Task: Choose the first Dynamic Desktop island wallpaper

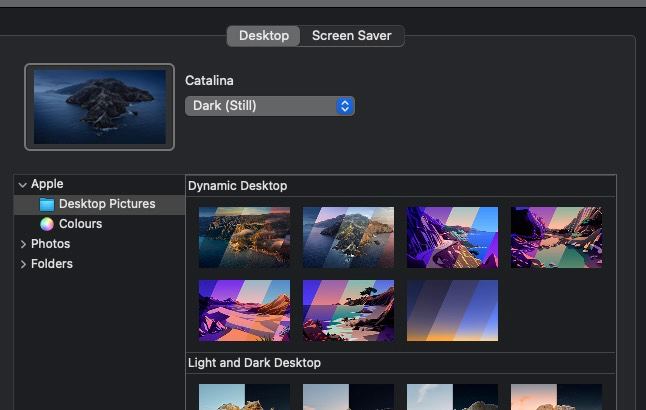Action: click(x=244, y=237)
